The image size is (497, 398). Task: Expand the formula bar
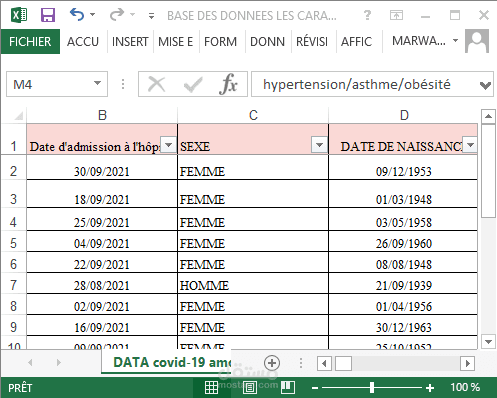point(486,85)
